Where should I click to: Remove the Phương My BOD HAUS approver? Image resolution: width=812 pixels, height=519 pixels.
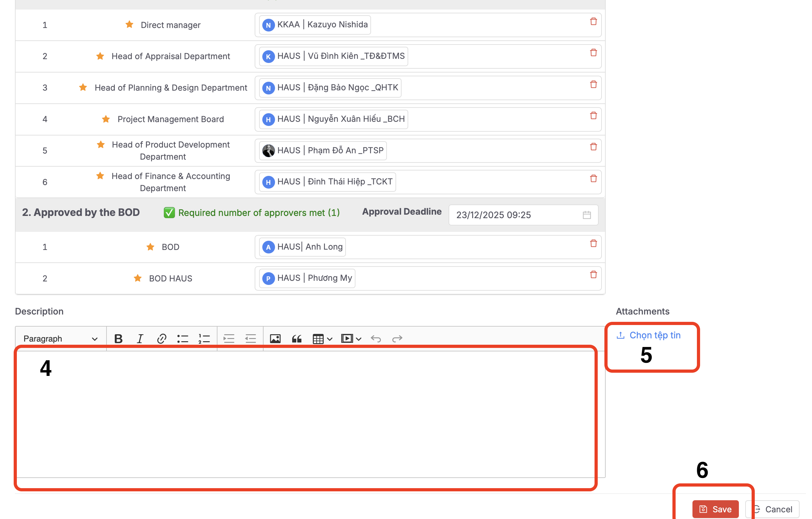594,274
